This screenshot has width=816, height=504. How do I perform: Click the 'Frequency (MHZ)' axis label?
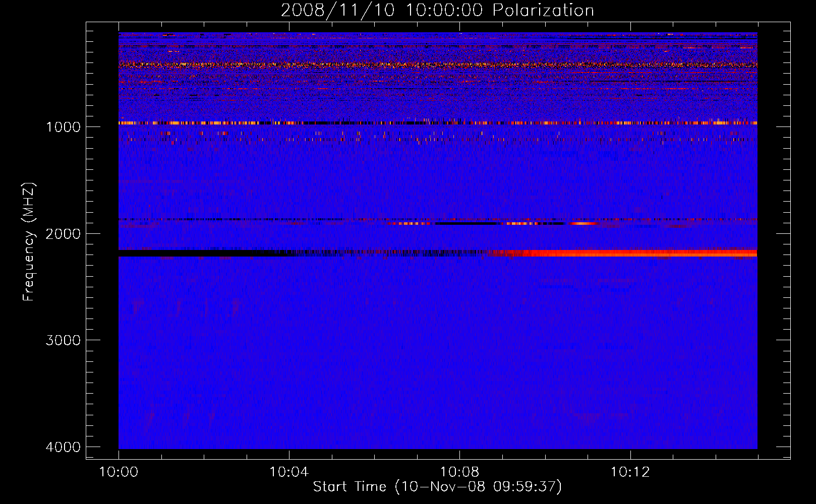click(x=29, y=242)
